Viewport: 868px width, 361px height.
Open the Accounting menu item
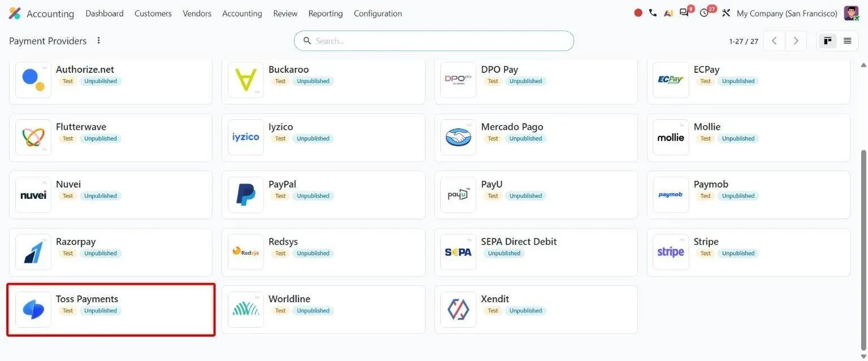click(x=242, y=13)
